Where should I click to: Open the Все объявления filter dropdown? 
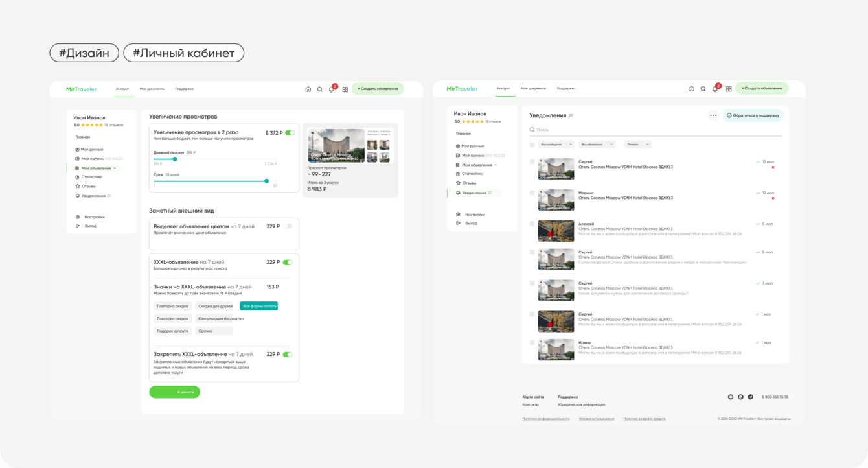[x=597, y=145]
